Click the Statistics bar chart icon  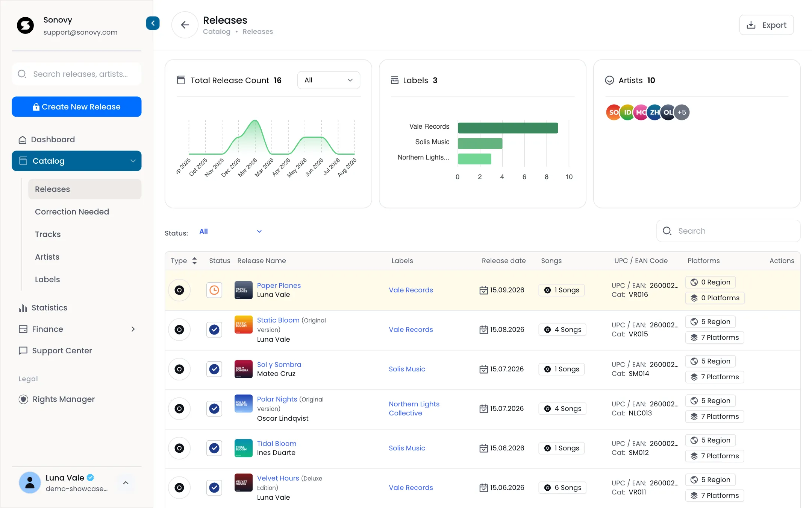[23, 308]
